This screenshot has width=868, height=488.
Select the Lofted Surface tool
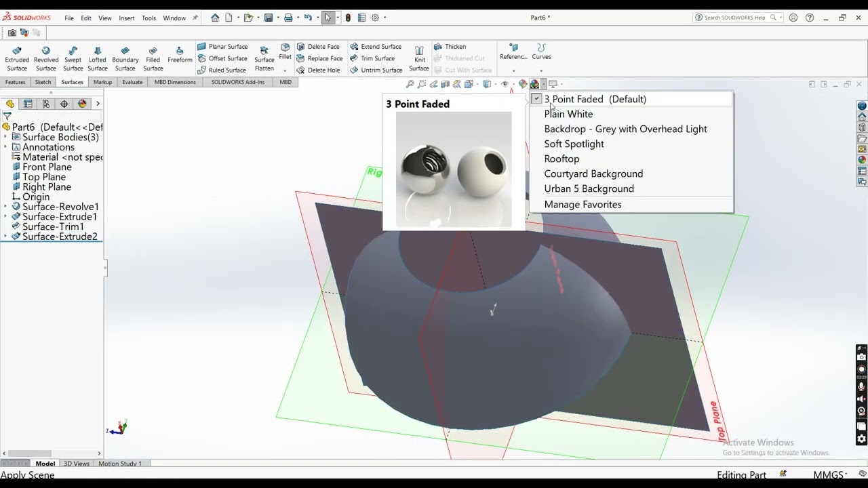coord(98,59)
